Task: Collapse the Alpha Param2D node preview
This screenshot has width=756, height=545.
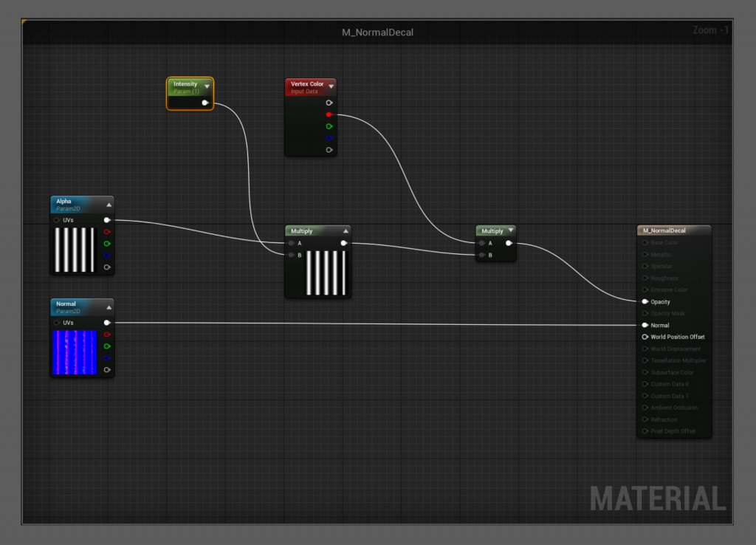Action: [x=109, y=205]
